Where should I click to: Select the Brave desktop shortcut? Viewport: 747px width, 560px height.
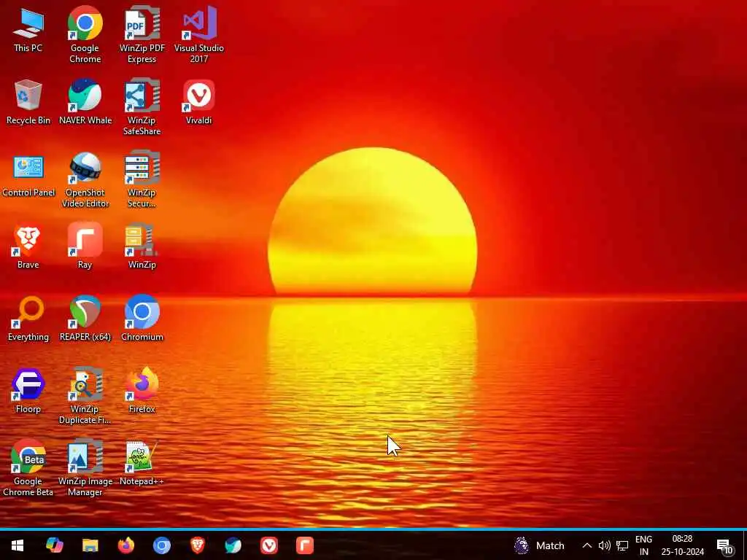pyautogui.click(x=28, y=246)
